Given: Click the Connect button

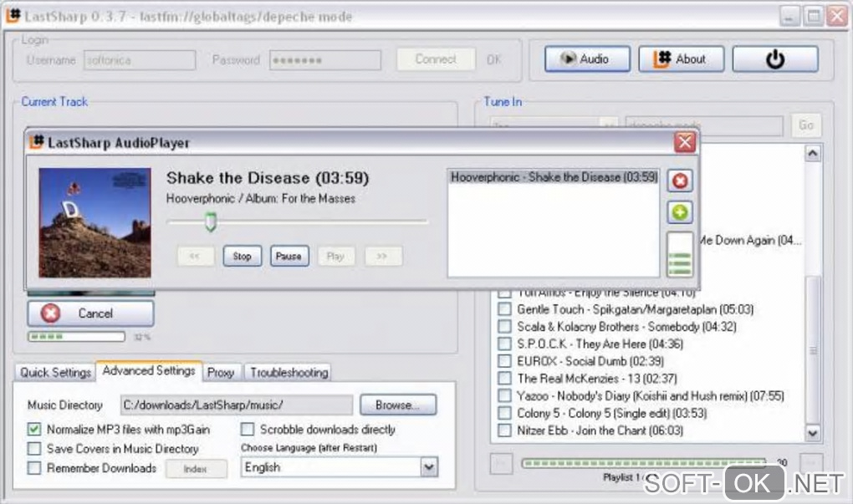Looking at the screenshot, I should [436, 59].
